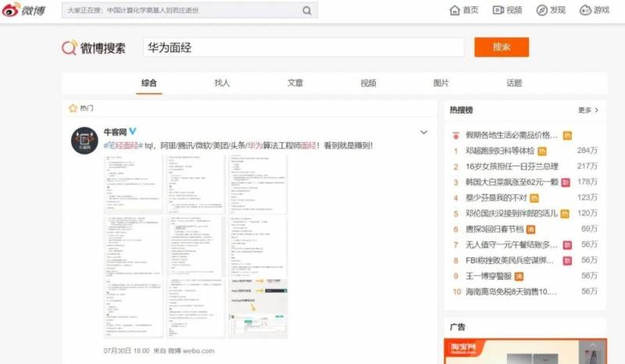Open the bottom-row middle image thumbnail
Viewport: 625px width, 364px height.
pyautogui.click(x=195, y=309)
